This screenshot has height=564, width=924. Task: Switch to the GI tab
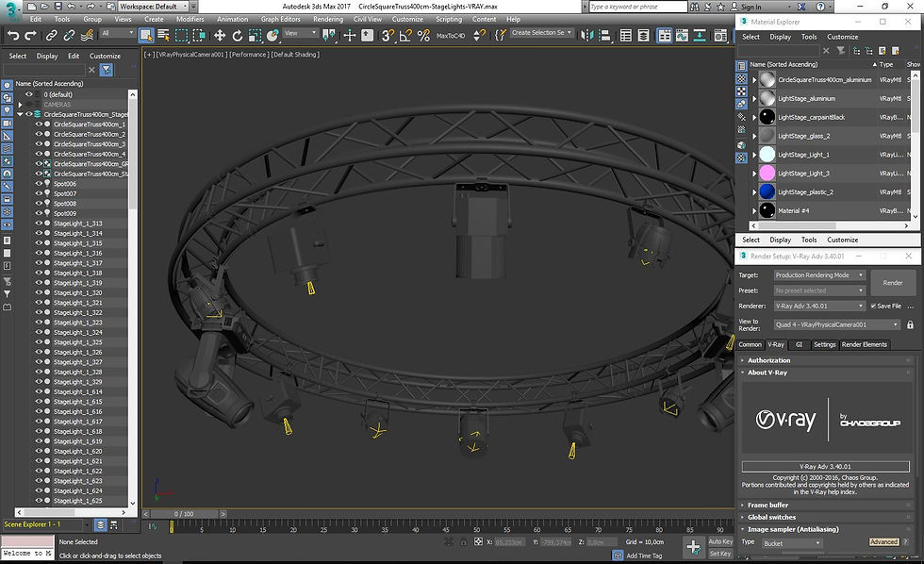pyautogui.click(x=800, y=344)
